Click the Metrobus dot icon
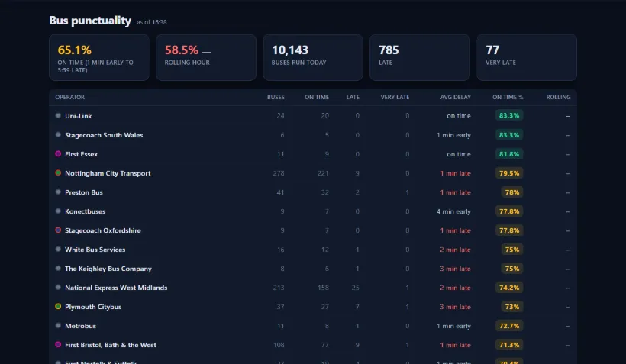The image size is (626, 364). (58, 326)
